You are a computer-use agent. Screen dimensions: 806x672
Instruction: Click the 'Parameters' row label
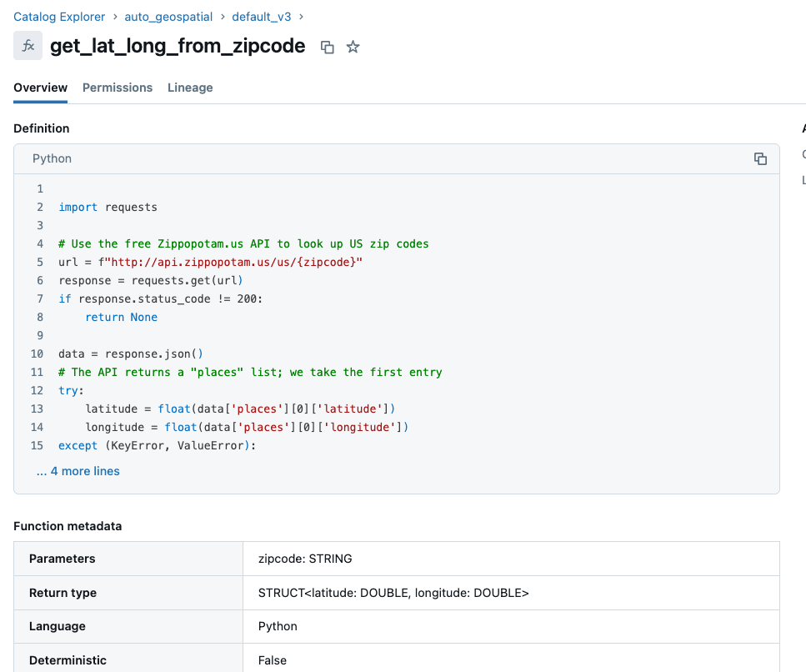(x=63, y=559)
